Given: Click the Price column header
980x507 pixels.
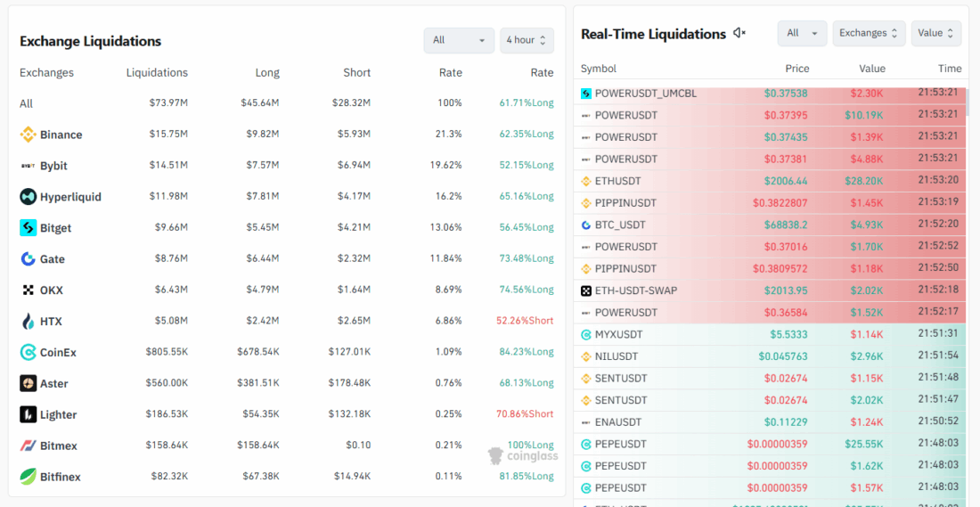Looking at the screenshot, I should click(797, 69).
